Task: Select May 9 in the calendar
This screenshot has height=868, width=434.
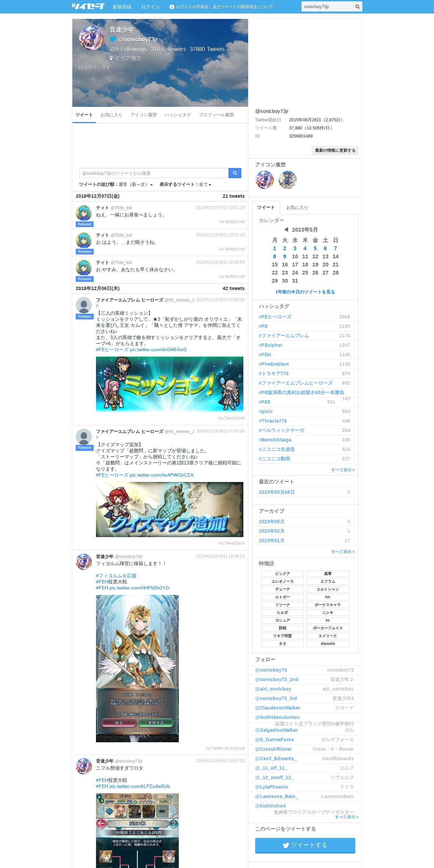Action: tap(285, 257)
